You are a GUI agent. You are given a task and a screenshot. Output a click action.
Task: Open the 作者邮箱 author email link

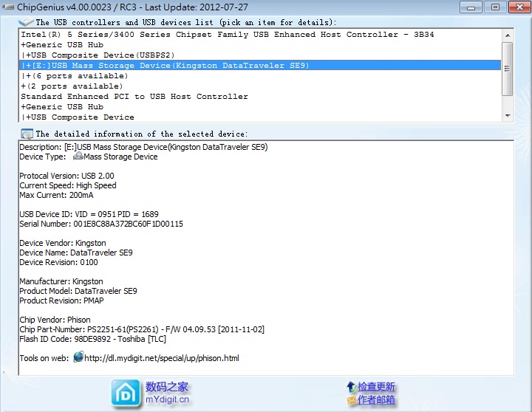(376, 400)
